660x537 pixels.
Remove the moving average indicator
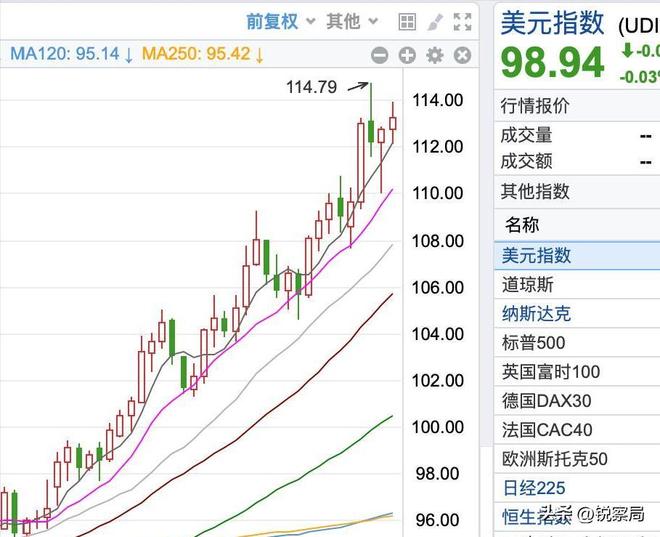(462, 56)
